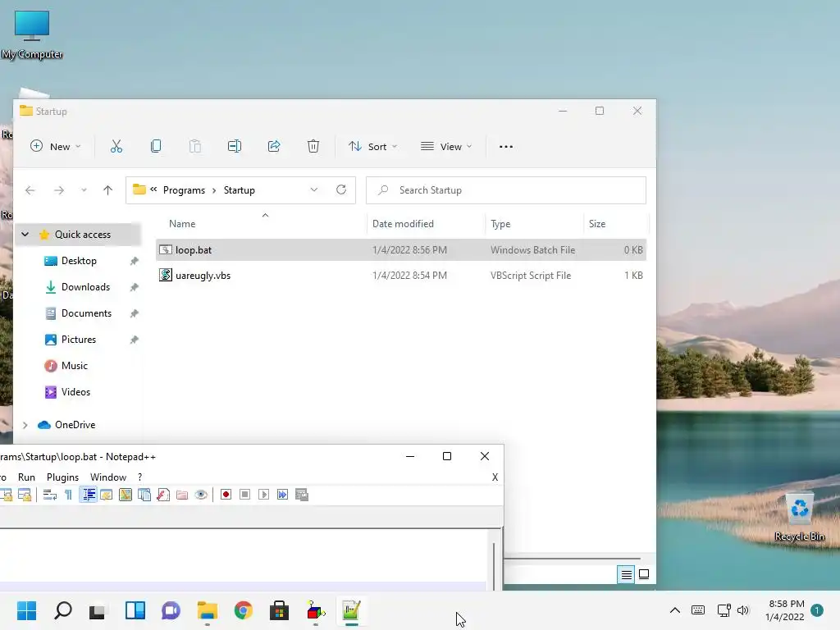840x630 pixels.
Task: Open the New dropdown in Explorer
Action: click(56, 146)
